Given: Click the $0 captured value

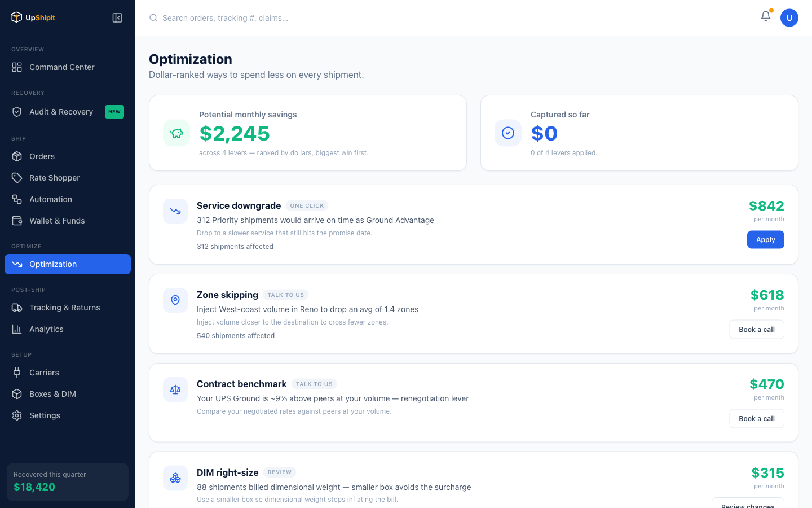Looking at the screenshot, I should coord(544,134).
